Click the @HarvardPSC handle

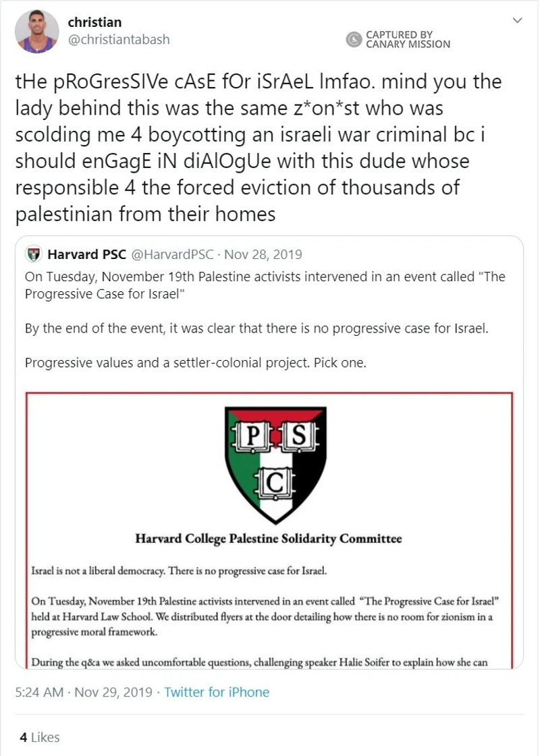[x=172, y=254]
